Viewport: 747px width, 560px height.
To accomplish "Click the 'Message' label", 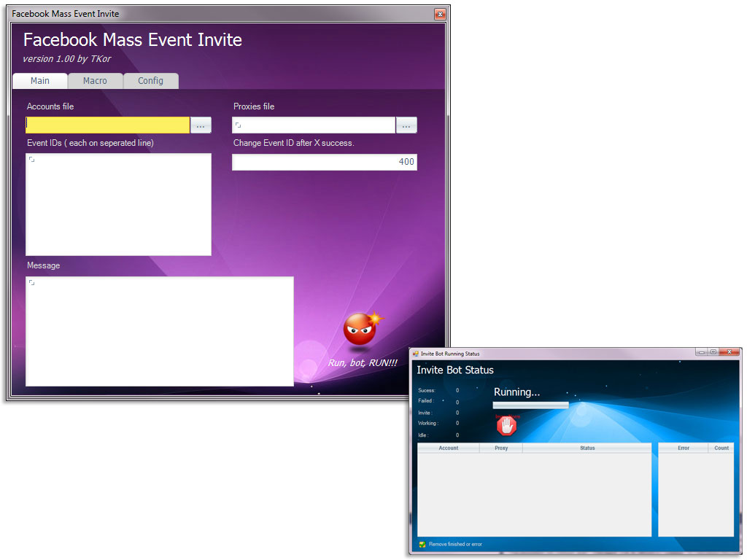I will [43, 265].
